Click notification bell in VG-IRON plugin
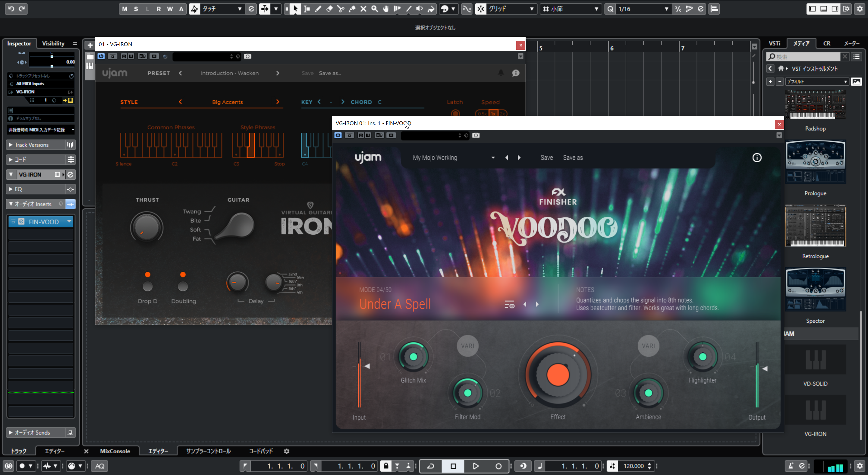868x475 pixels. pos(501,73)
